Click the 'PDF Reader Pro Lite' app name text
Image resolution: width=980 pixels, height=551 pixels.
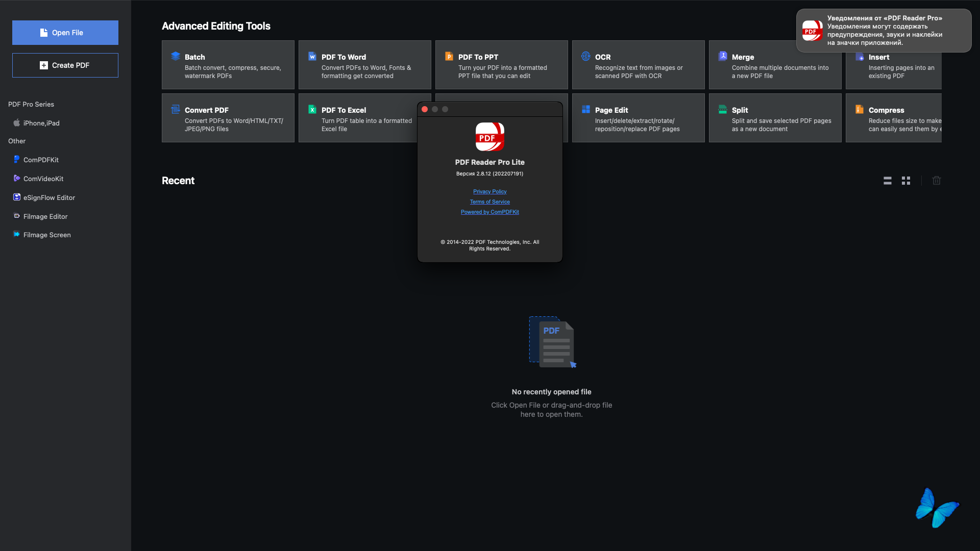pos(490,162)
